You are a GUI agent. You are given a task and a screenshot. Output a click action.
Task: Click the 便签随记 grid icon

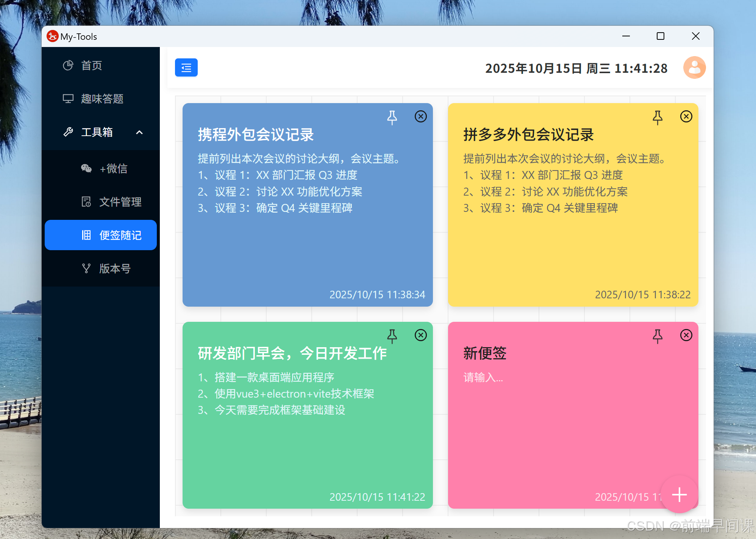click(86, 235)
